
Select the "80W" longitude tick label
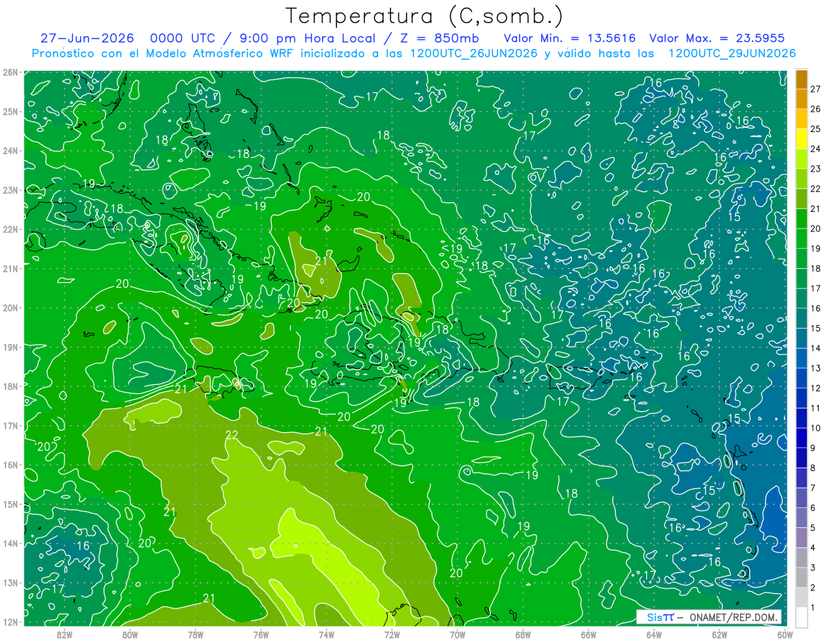pyautogui.click(x=130, y=635)
